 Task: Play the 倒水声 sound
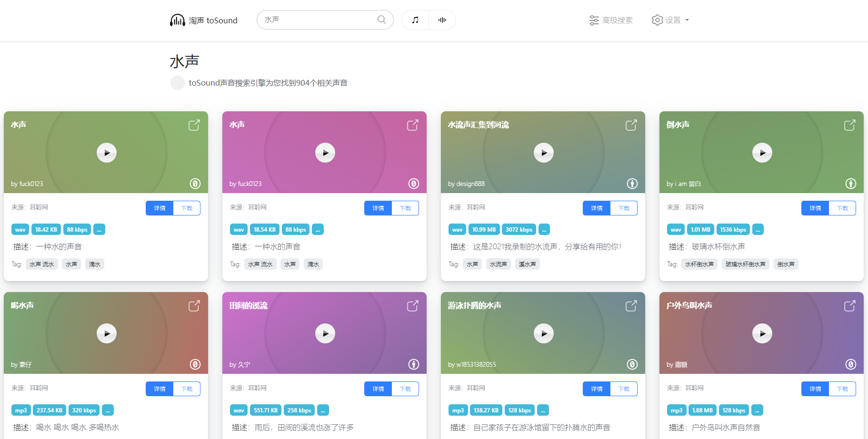762,153
